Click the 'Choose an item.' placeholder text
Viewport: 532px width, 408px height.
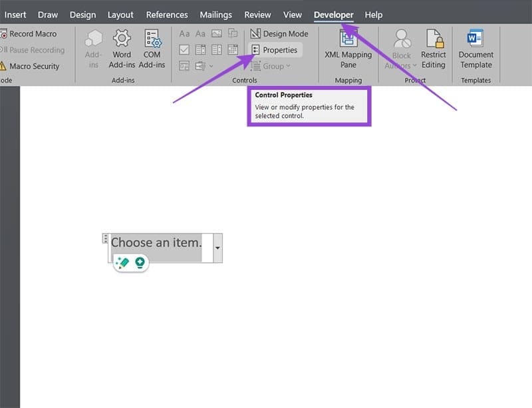tap(156, 242)
